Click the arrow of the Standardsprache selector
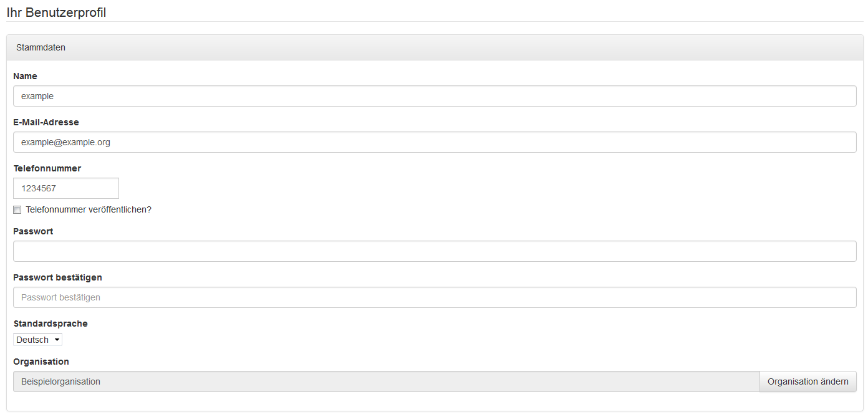The width and height of the screenshot is (868, 417). (57, 340)
